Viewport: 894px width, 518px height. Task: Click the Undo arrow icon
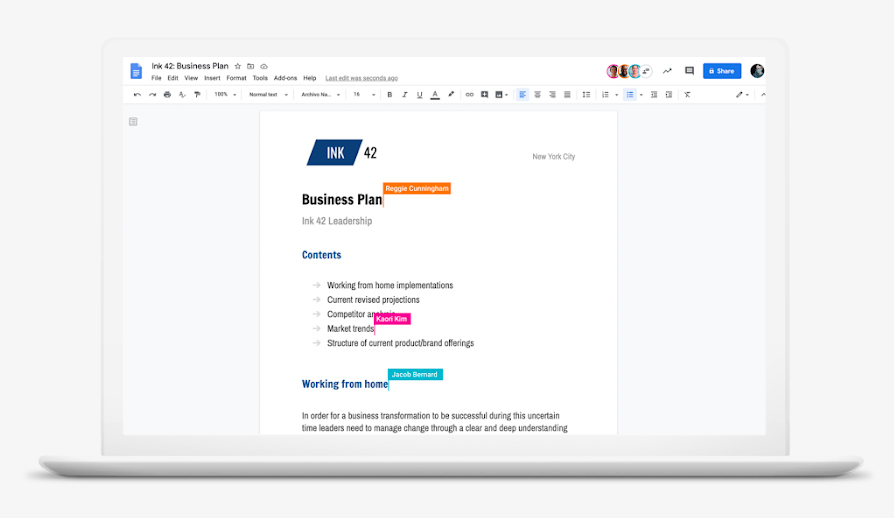click(137, 95)
